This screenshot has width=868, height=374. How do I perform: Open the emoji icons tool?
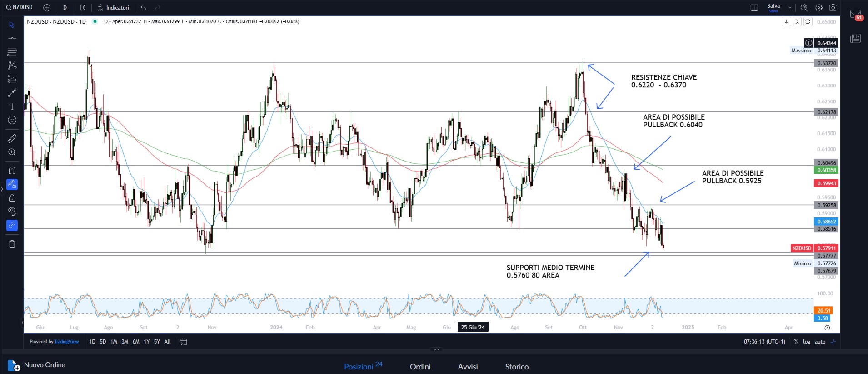(x=12, y=120)
